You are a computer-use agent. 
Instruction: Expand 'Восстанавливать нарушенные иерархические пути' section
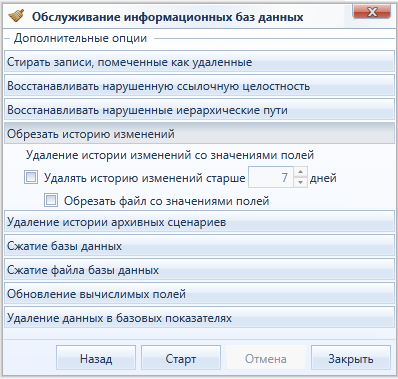[199, 110]
